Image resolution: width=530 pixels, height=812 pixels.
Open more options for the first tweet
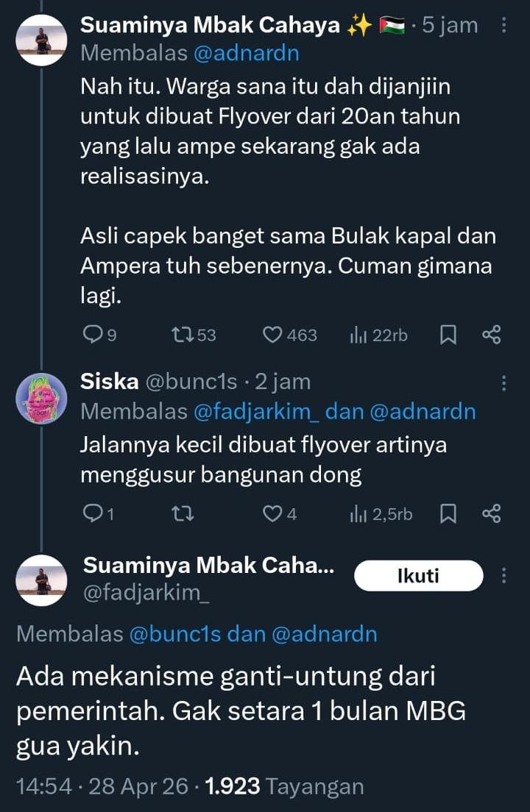(x=504, y=26)
